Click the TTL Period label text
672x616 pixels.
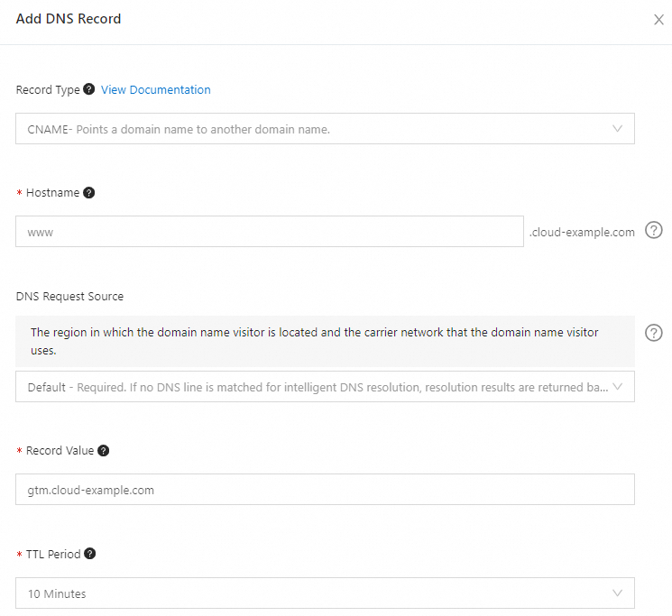[53, 555]
